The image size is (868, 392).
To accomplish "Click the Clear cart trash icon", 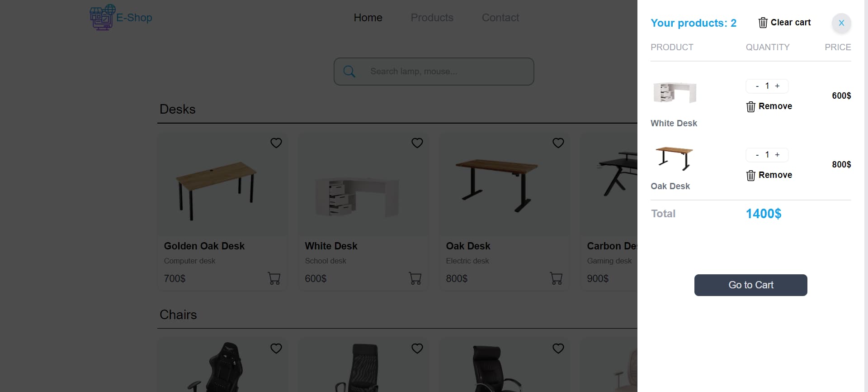I will (x=763, y=23).
